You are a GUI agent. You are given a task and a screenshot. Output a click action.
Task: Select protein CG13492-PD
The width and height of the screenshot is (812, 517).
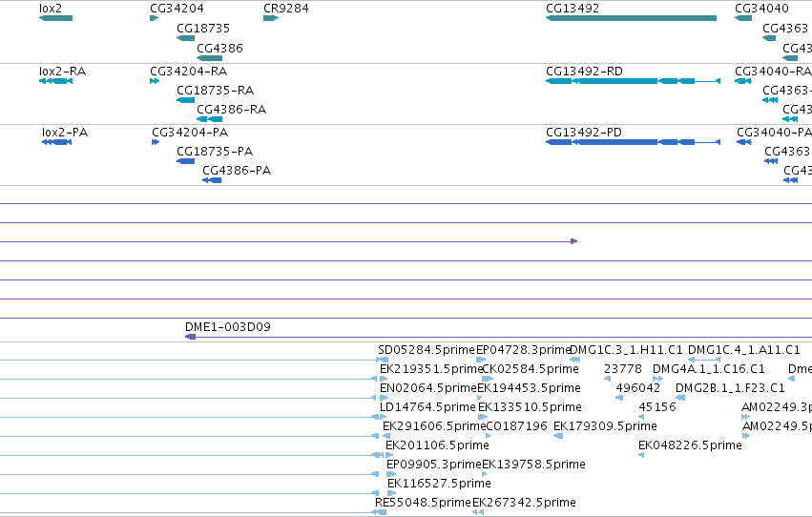[x=633, y=142]
